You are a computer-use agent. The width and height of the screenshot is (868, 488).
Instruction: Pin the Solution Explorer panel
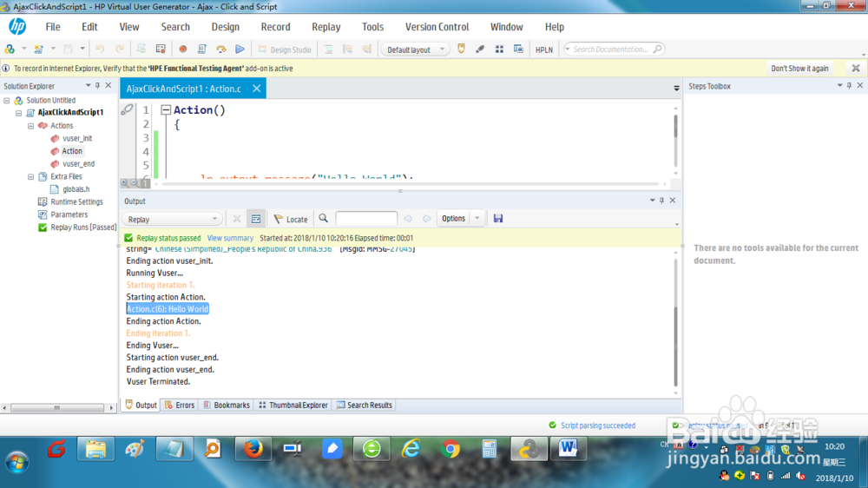(x=97, y=86)
